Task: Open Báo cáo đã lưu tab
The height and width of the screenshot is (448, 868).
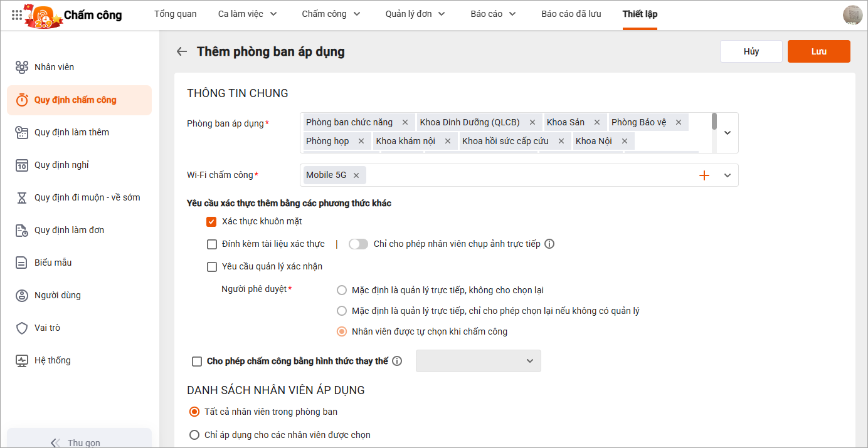Action: click(571, 14)
